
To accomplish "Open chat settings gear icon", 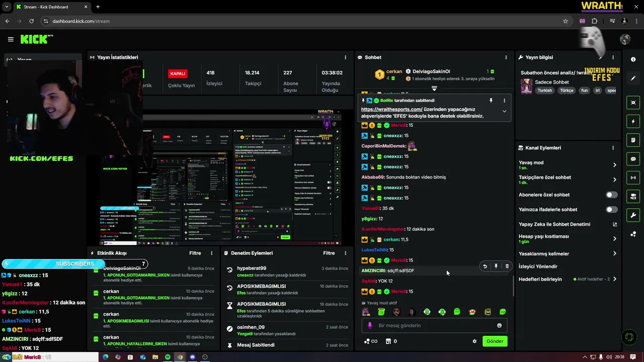I will click(474, 341).
